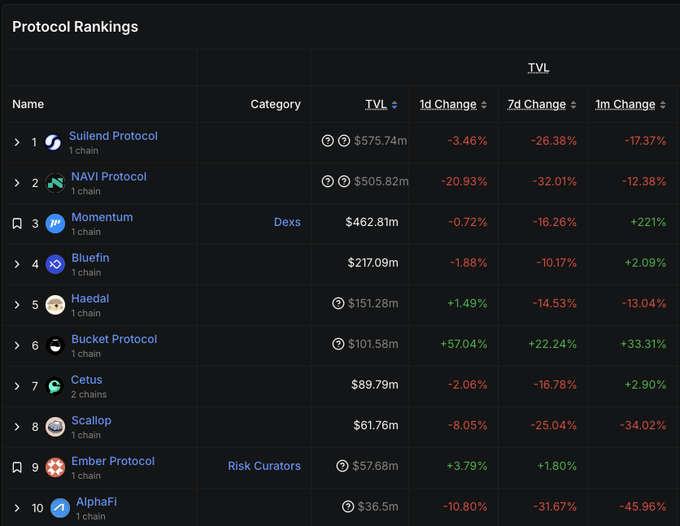680x526 pixels.
Task: Click the -45.96% 1m change value
Action: pyautogui.click(x=643, y=506)
